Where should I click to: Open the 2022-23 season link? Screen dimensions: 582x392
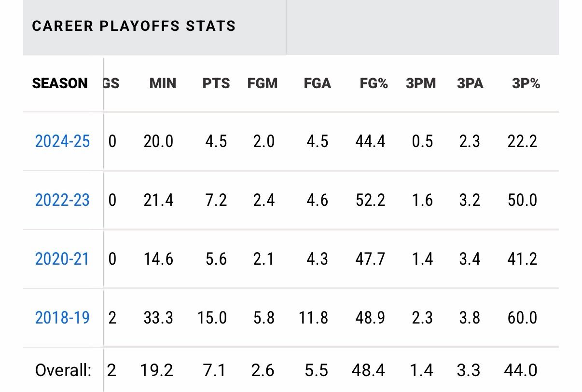pos(62,200)
